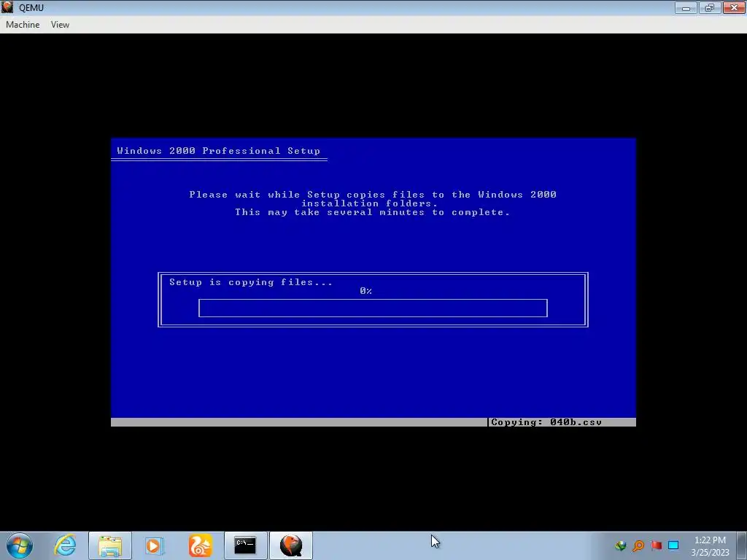Click the file copying progress bar
Screen dimensions: 747x560
(373, 308)
